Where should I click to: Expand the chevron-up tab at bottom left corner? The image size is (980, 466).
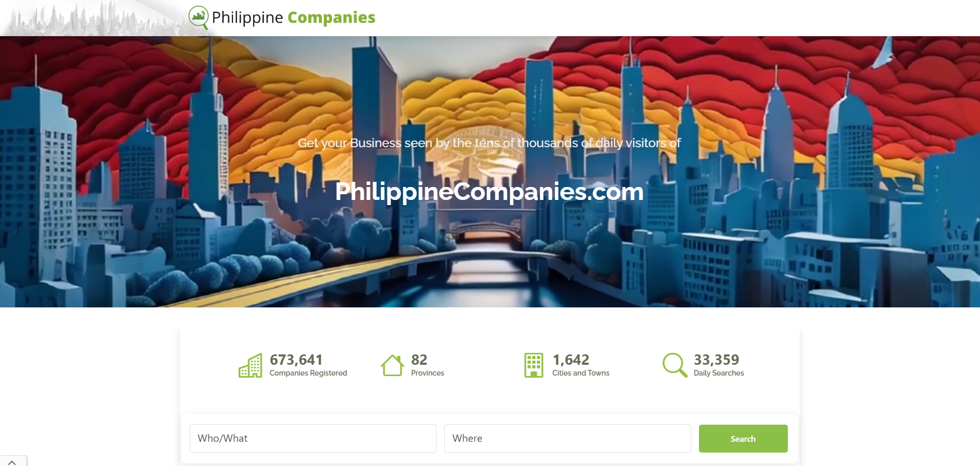(12, 462)
